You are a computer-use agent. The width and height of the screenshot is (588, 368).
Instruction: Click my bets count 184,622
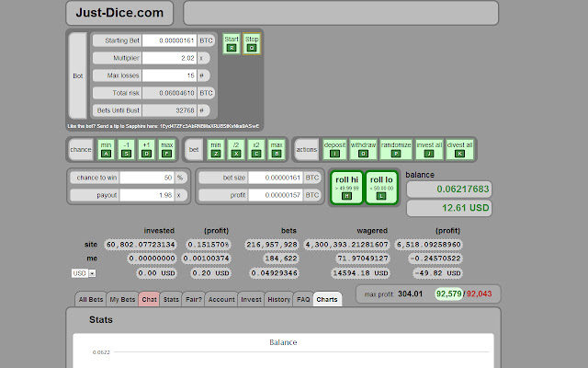(x=280, y=259)
